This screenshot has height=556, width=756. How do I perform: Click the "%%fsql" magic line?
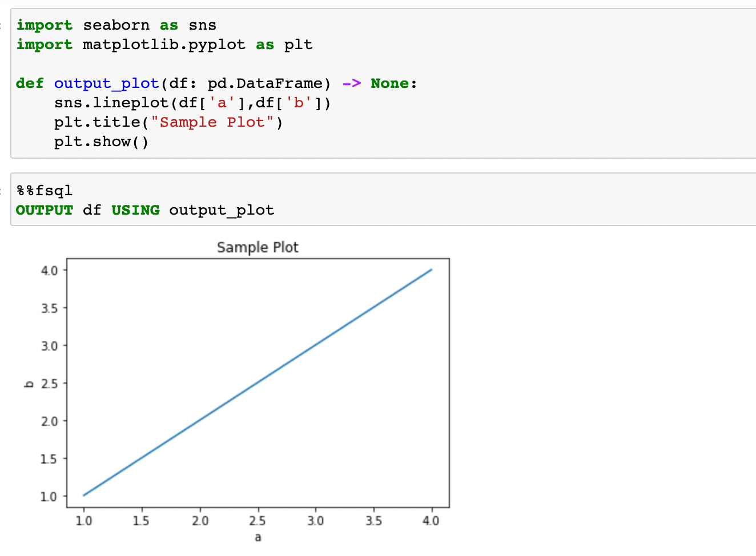point(45,191)
